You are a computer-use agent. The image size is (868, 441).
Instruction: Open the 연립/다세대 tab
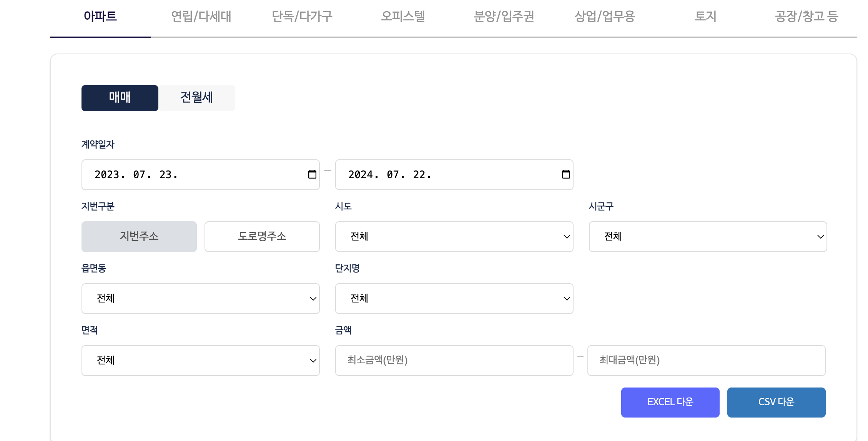(x=201, y=17)
